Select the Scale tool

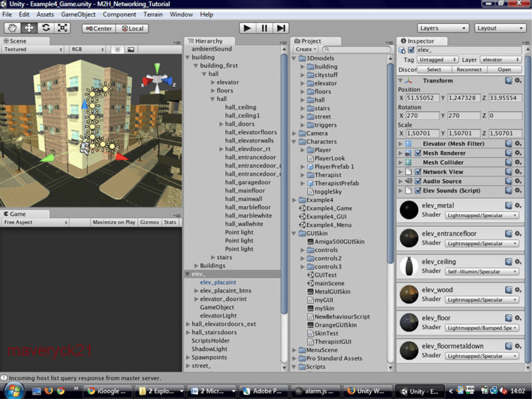(x=62, y=28)
